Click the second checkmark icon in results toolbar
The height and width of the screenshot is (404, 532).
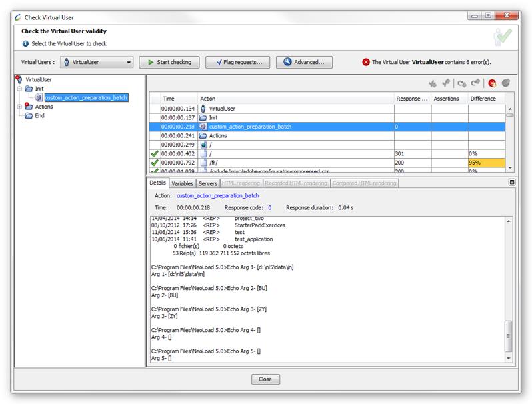coord(445,83)
